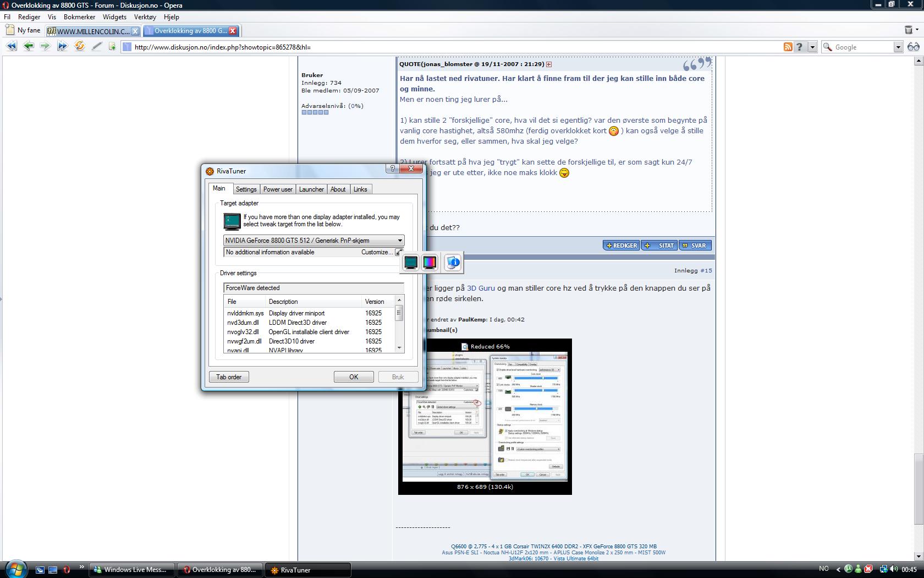This screenshot has height=578, width=924.
Task: Click the SVAR reply button
Action: tap(695, 246)
